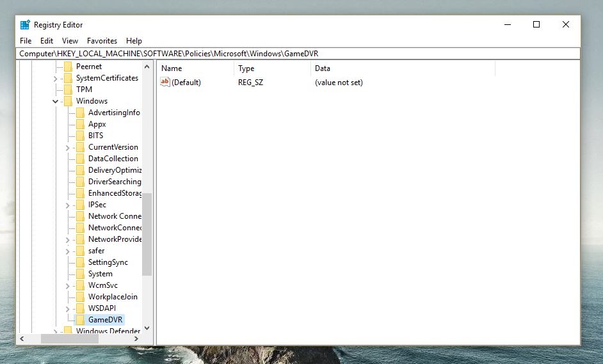Sort values by Name column
Screen dimensions: 603x364
[195, 68]
